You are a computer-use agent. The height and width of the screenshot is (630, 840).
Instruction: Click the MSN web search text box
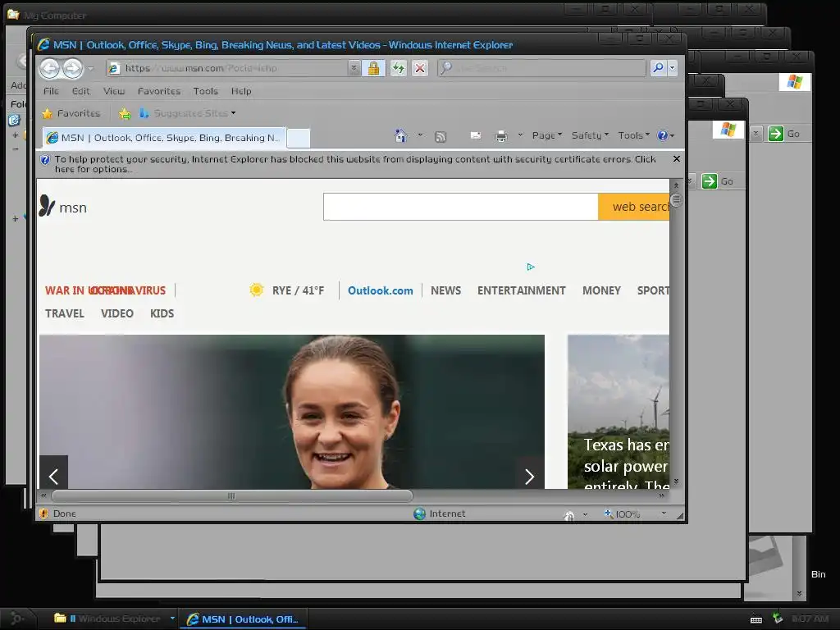click(x=461, y=207)
